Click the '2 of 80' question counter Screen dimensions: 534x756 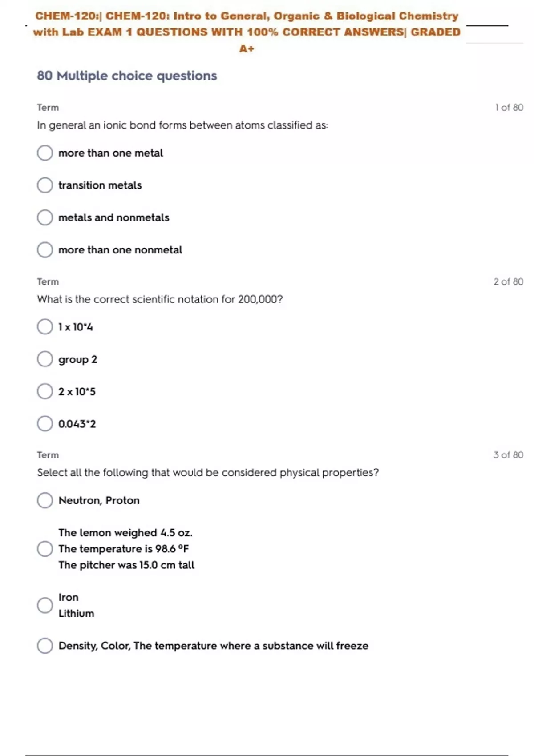pos(508,281)
